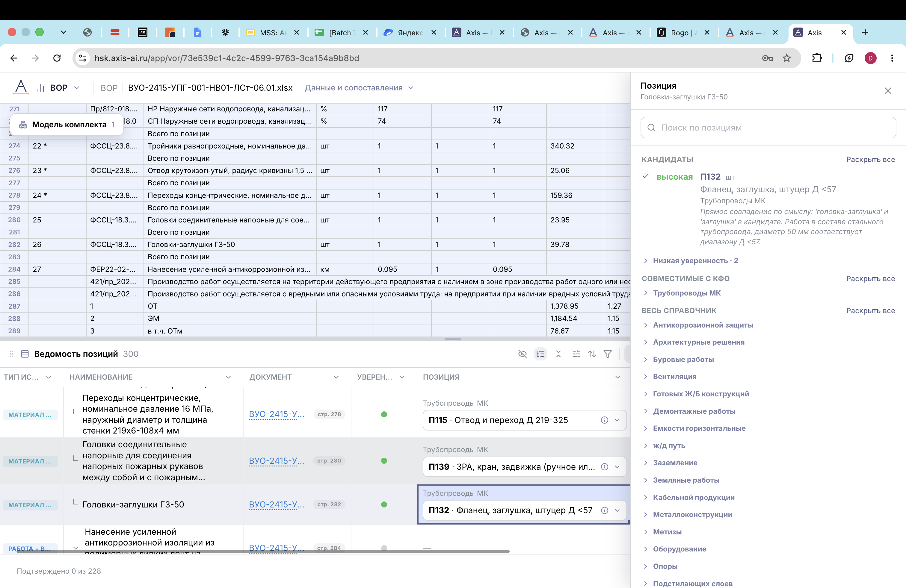
Task: Open НАИМЕНОВАНИЕ column header dropdown
Action: (228, 377)
